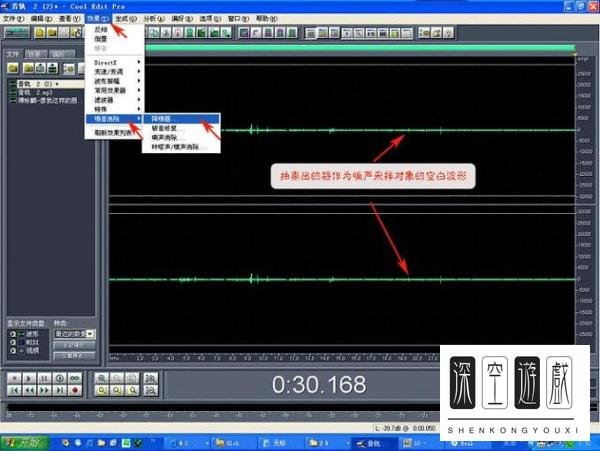Choose 嘶声消除 from the submenu

pyautogui.click(x=181, y=138)
